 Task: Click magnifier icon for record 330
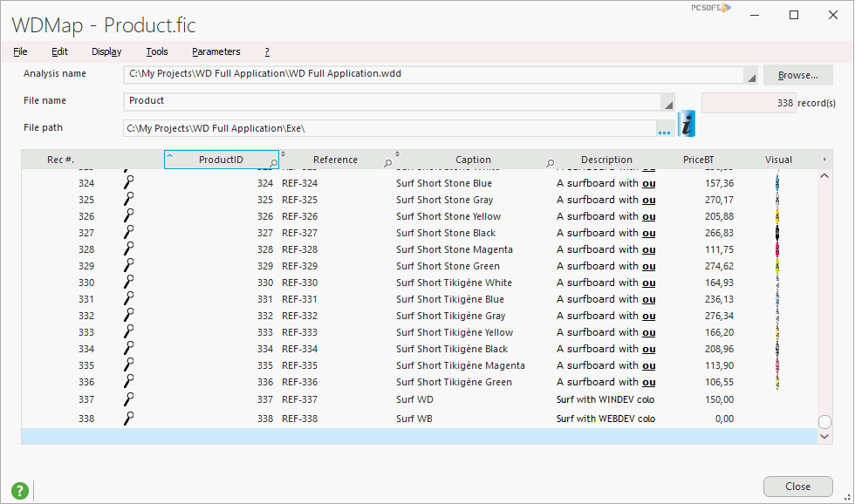129,281
